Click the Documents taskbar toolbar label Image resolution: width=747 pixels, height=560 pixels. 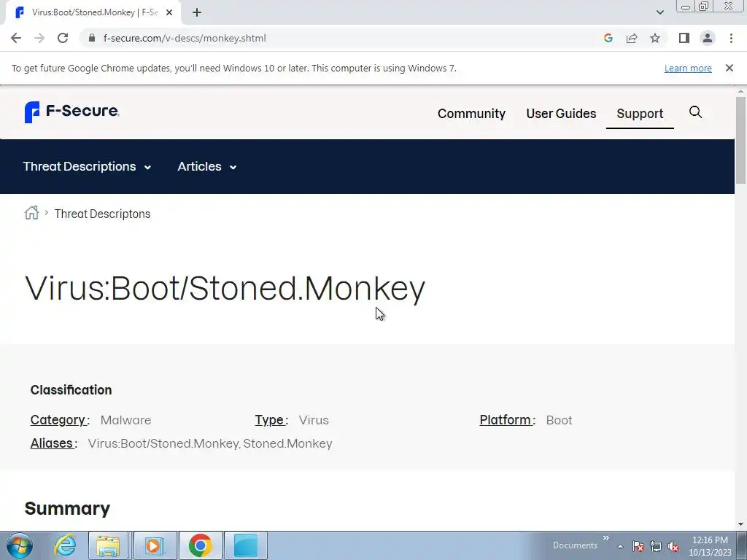click(575, 545)
